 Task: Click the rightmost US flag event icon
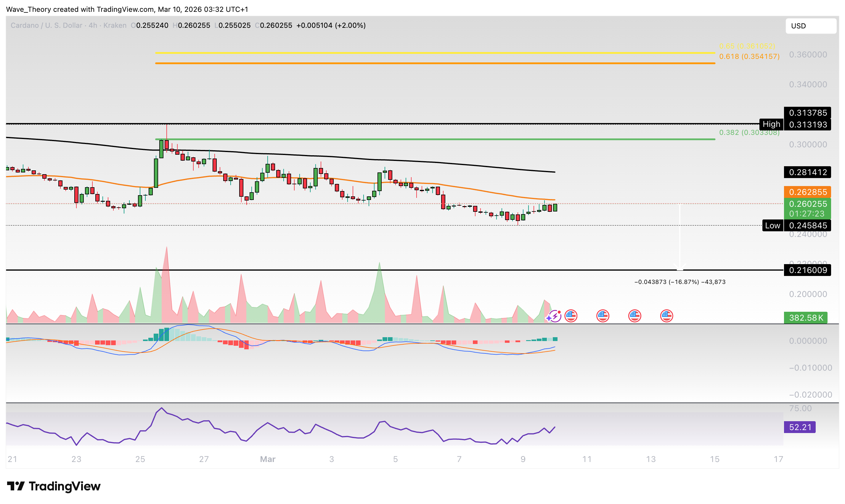(x=666, y=316)
